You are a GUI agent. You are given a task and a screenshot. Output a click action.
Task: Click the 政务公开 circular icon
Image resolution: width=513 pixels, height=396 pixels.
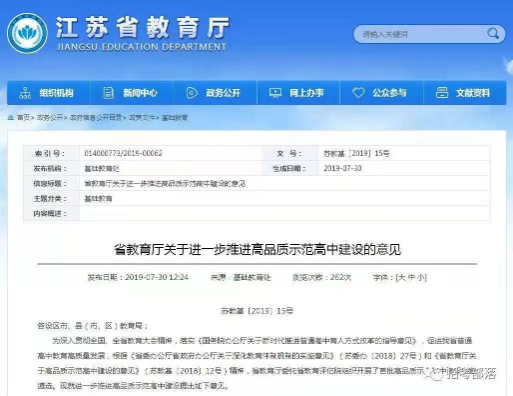click(191, 93)
